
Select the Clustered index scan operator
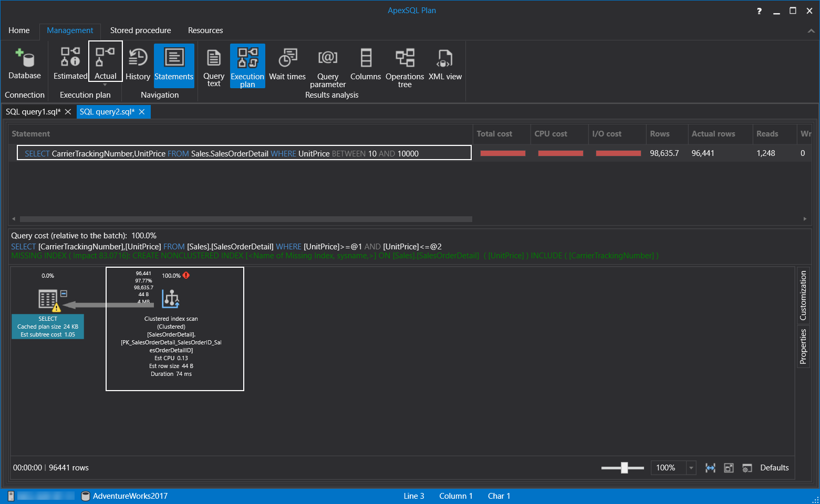[x=171, y=299]
